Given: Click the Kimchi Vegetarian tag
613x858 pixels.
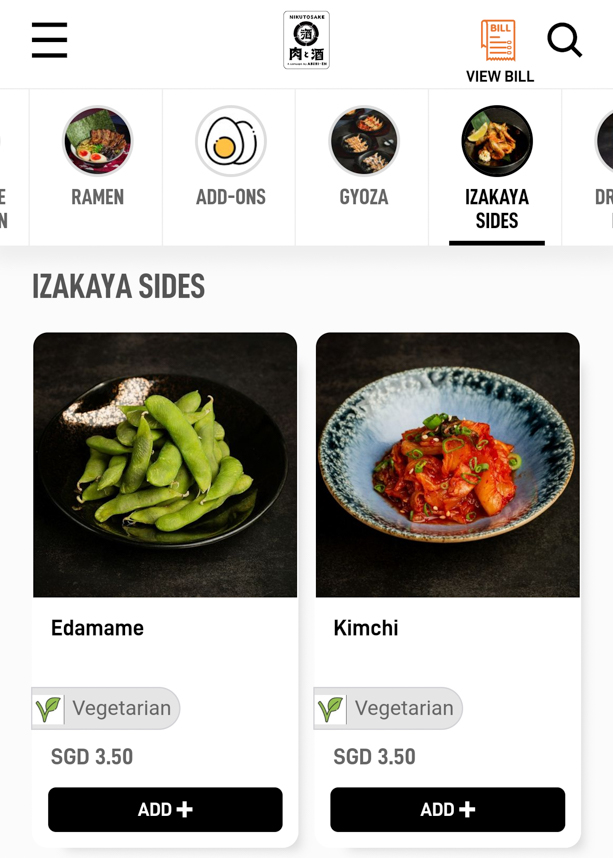Looking at the screenshot, I should tap(388, 708).
